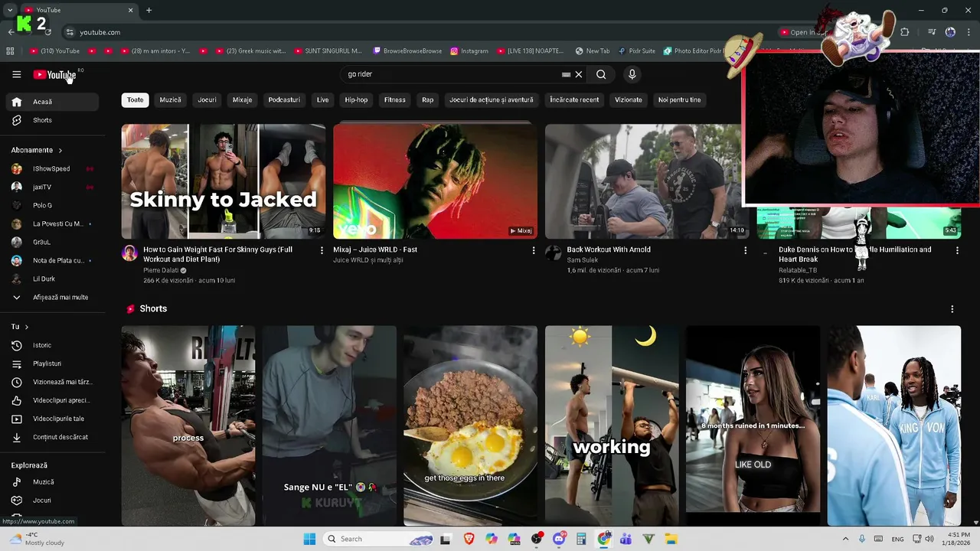Open La Povești Cu M... subscription
This screenshot has height=551, width=980.
(53, 223)
